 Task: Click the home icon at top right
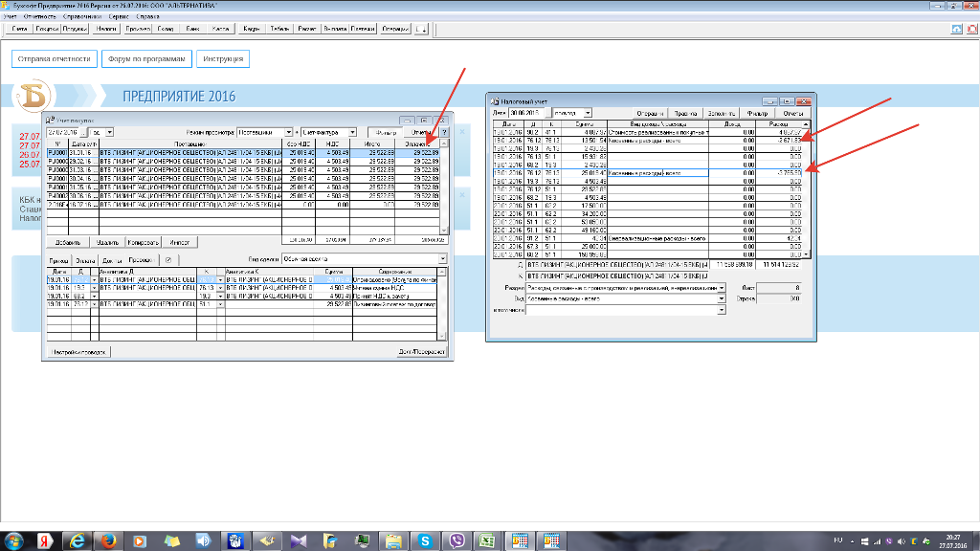pyautogui.click(x=958, y=30)
